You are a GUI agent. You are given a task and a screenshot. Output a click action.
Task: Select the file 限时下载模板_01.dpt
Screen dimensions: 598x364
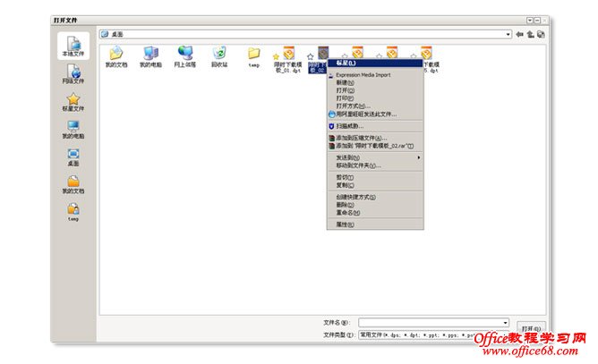pyautogui.click(x=288, y=59)
